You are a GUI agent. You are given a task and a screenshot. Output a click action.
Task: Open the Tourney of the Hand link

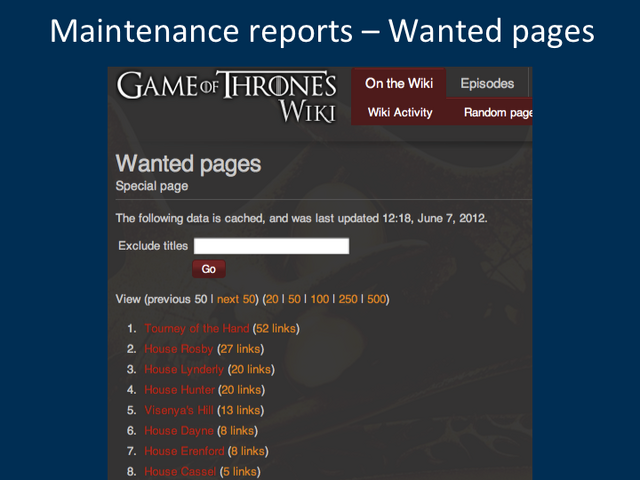tap(197, 329)
